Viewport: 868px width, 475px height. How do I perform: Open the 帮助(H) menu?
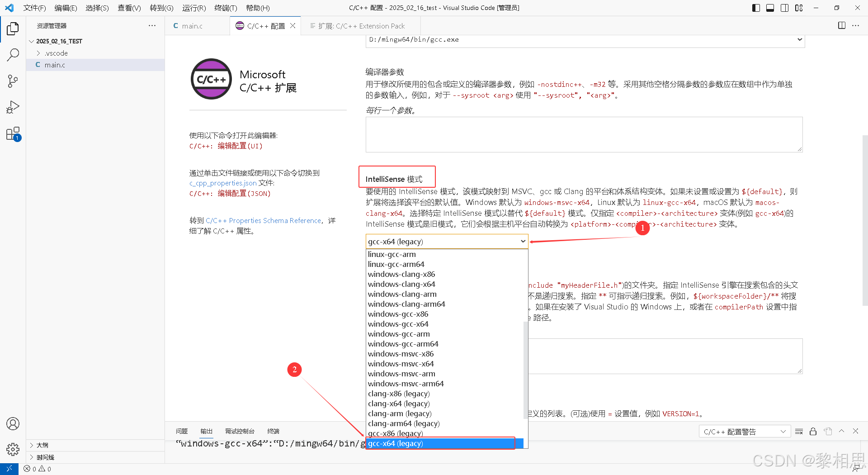pos(258,8)
